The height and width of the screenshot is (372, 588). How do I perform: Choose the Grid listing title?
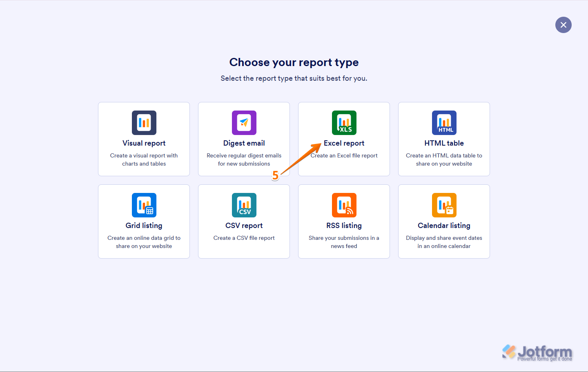(144, 226)
